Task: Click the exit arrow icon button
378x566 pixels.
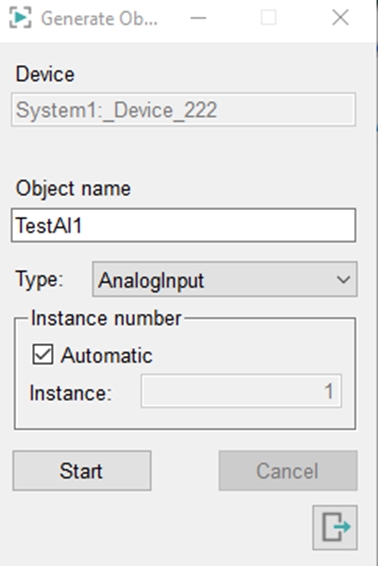Action: click(335, 527)
